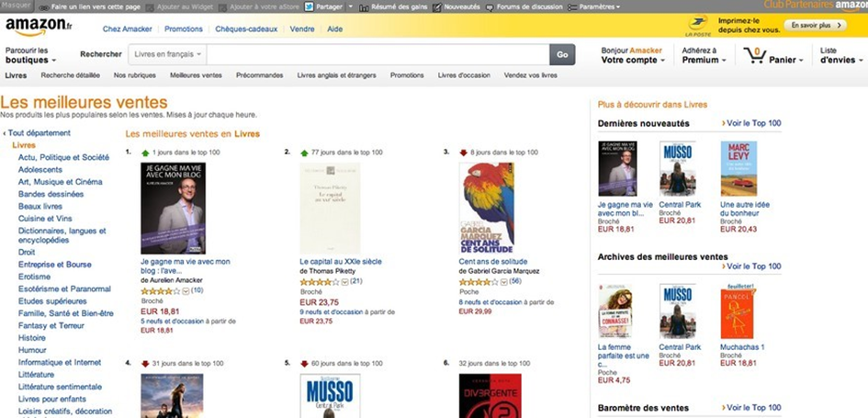The width and height of the screenshot is (868, 418).
Task: Click Masquer to hide the toolbar
Action: tap(16, 5)
